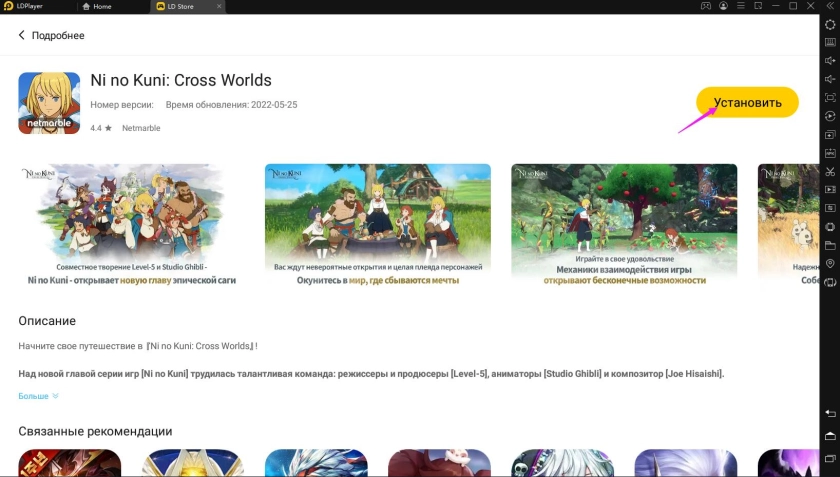Open shared folder icon in sidebar
The width and height of the screenshot is (840, 477).
tap(830, 245)
